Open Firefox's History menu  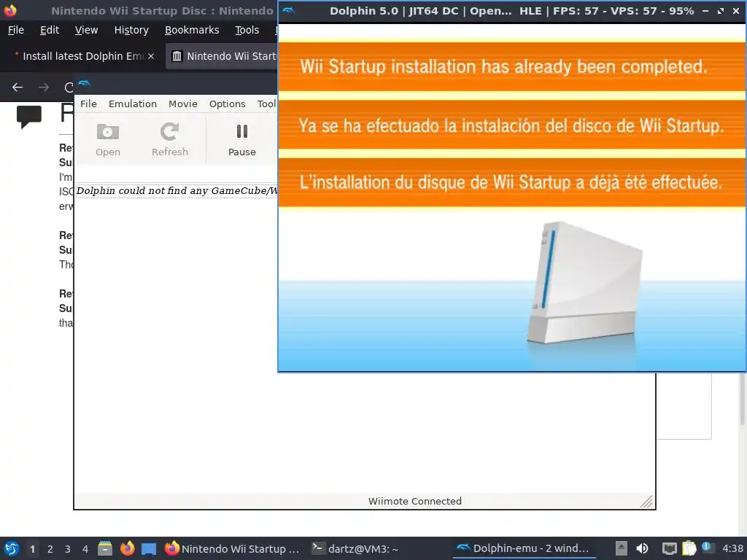(x=131, y=30)
